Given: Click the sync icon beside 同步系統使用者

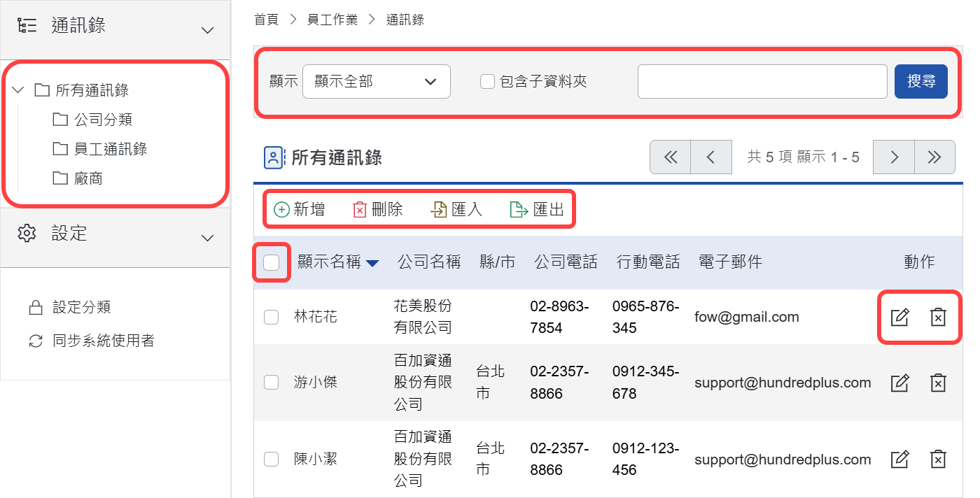Looking at the screenshot, I should (35, 341).
